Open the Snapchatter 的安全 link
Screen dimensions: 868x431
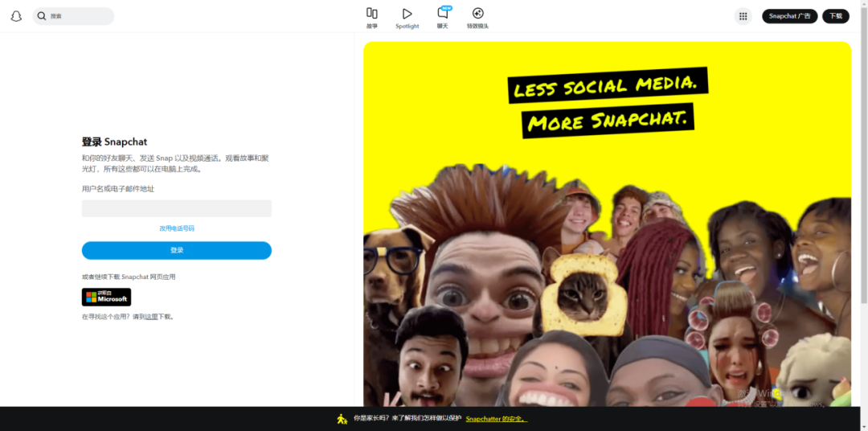coord(496,419)
